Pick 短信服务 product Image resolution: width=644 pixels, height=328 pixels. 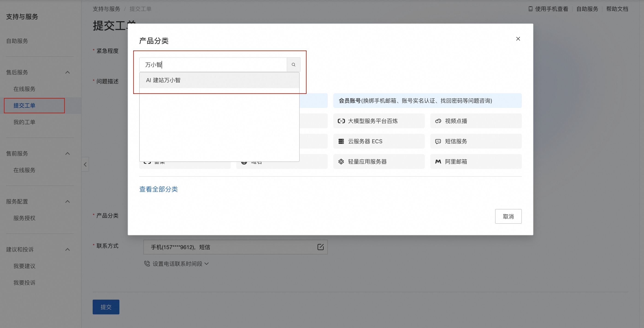(x=476, y=141)
